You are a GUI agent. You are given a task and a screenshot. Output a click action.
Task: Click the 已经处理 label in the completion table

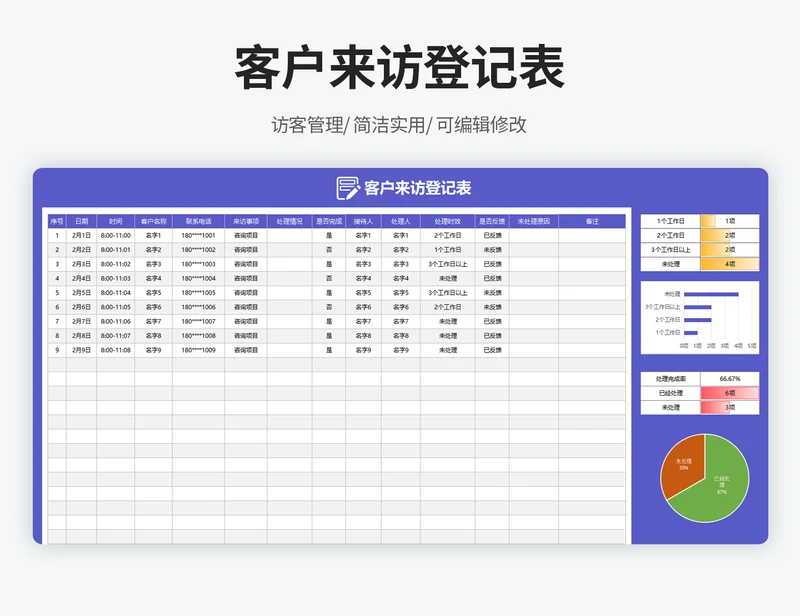[670, 393]
